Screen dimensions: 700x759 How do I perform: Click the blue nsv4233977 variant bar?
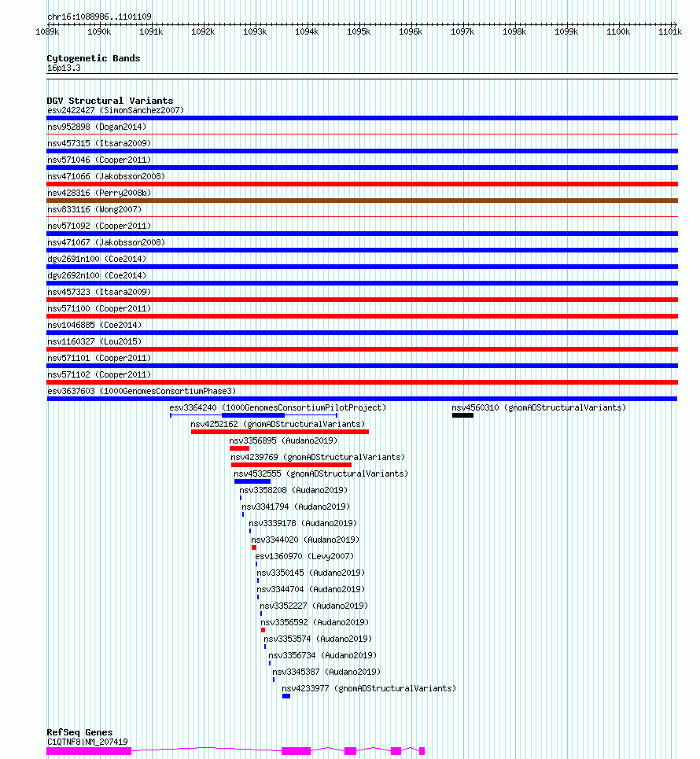286,696
